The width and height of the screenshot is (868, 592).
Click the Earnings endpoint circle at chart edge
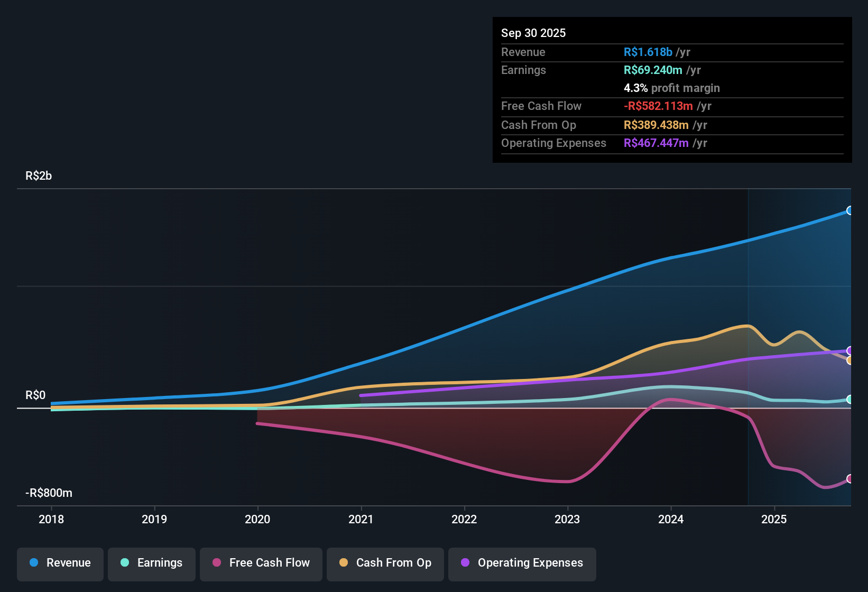[x=849, y=400]
